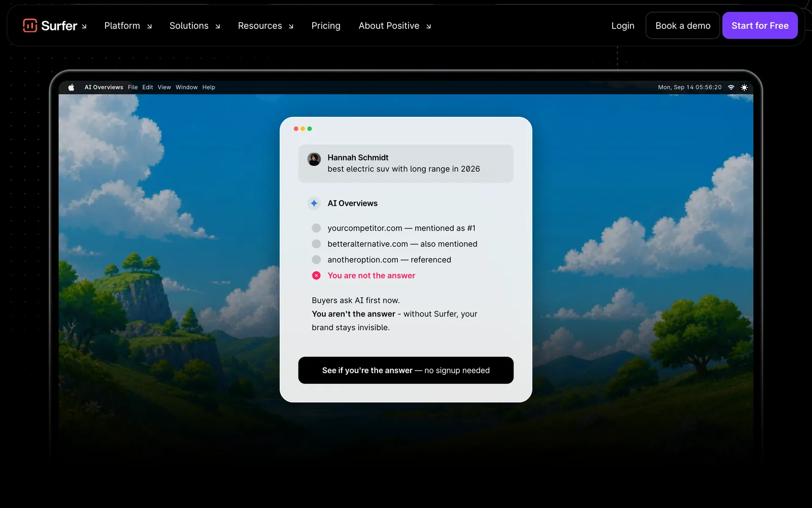The height and width of the screenshot is (508, 812).
Task: Open the Help menu
Action: [x=209, y=87]
